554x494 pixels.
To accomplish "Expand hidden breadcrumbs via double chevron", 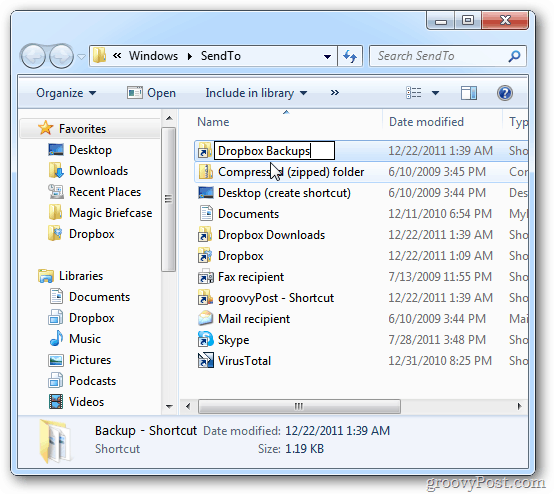I will 117,55.
